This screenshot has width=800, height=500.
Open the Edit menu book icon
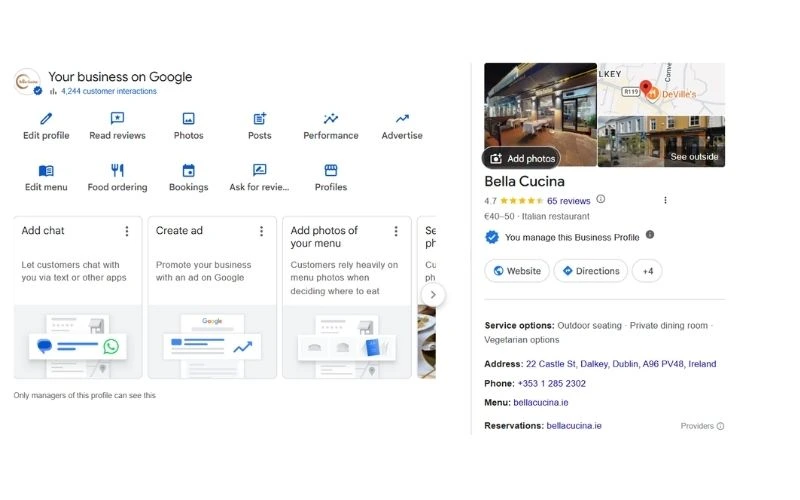46,170
